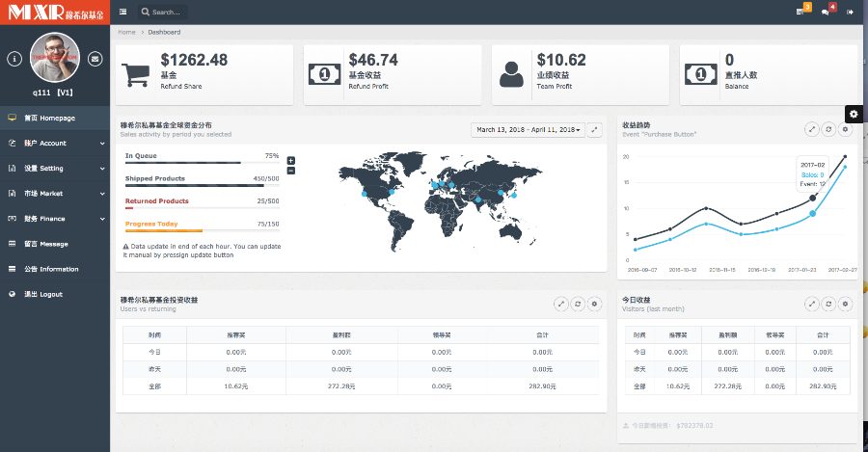Image resolution: width=868 pixels, height=452 pixels.
Task: Select Homepage in the sidebar
Action: 54,118
